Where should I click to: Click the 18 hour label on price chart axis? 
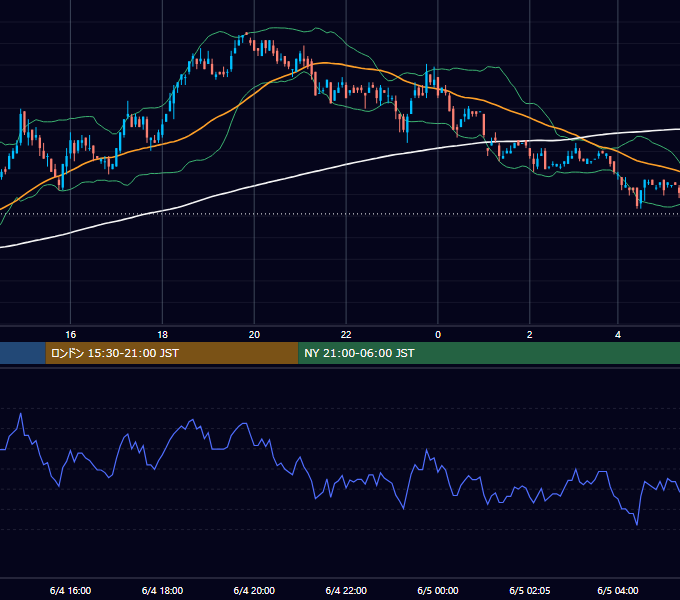click(162, 335)
